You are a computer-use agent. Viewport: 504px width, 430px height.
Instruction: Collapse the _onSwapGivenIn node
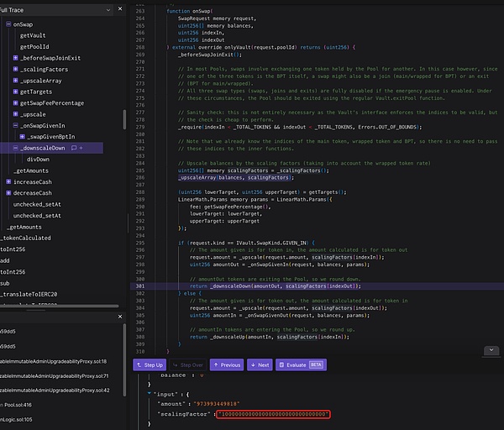click(16, 124)
